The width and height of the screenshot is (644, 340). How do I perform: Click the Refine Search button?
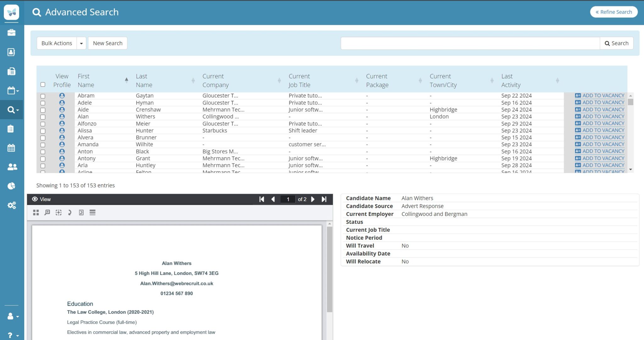pos(613,12)
